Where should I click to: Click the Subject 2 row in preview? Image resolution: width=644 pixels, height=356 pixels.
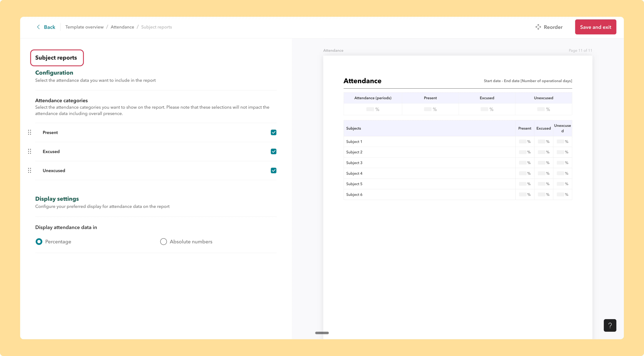point(458,152)
